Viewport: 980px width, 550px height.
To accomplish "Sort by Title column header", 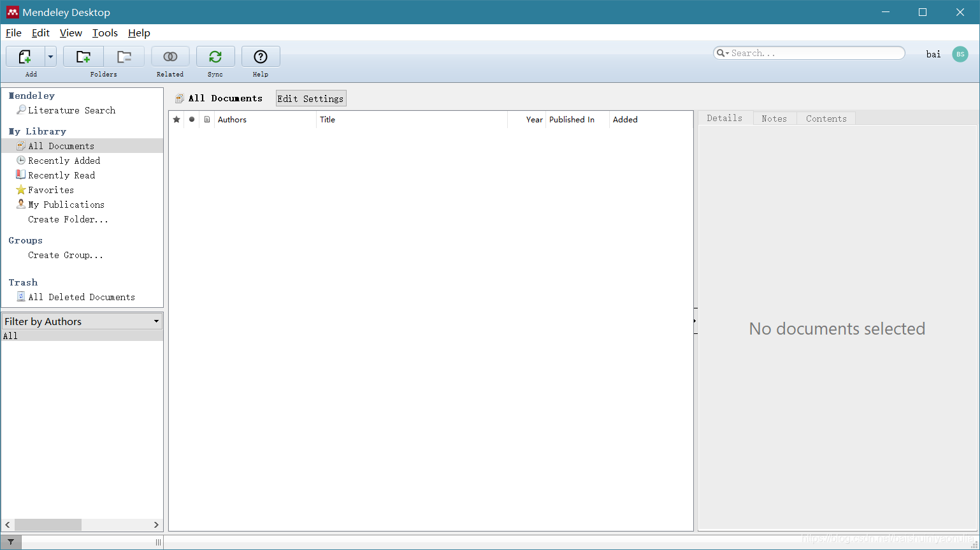I will coord(412,119).
